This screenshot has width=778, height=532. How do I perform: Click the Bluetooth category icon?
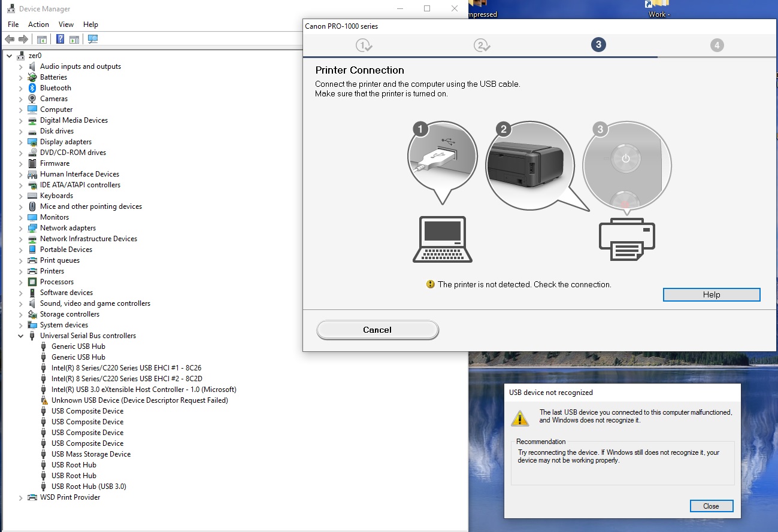point(32,88)
